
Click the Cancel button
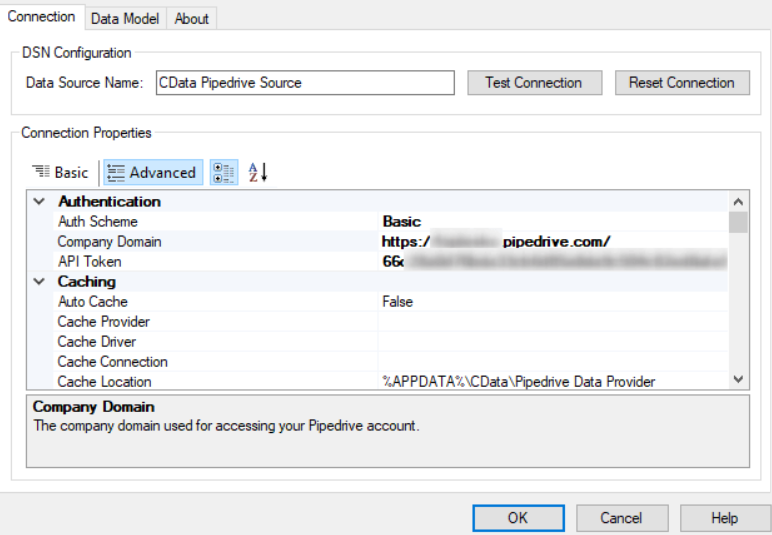coord(622,518)
